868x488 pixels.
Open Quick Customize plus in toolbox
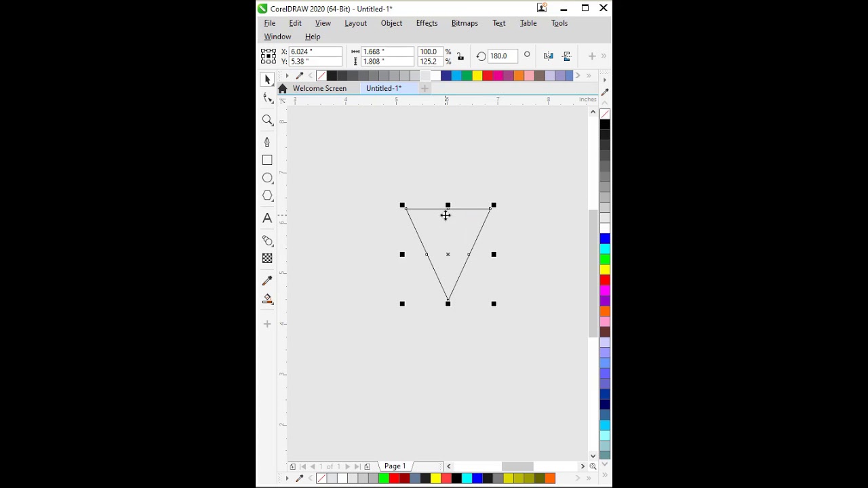[267, 324]
